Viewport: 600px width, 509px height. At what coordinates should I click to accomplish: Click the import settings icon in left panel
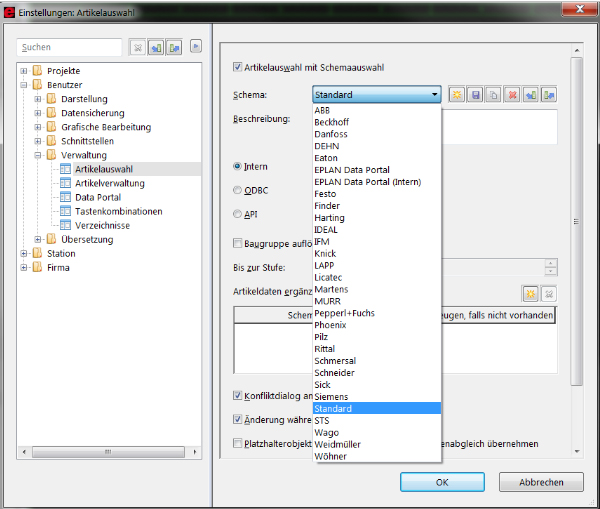click(156, 48)
